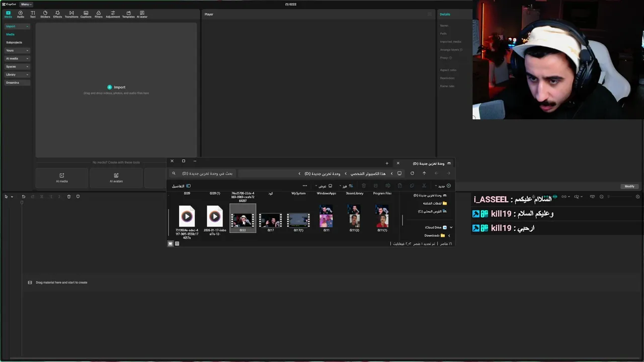
Task: Select the 0217 video file thumbnail
Action: point(271,220)
